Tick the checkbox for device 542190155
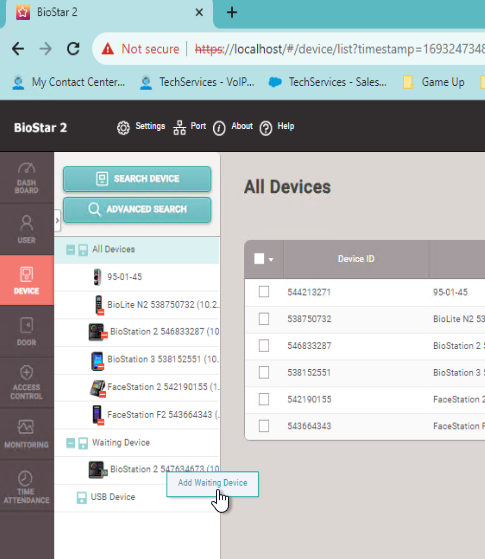Screen dimensions: 485x559 tap(264, 399)
